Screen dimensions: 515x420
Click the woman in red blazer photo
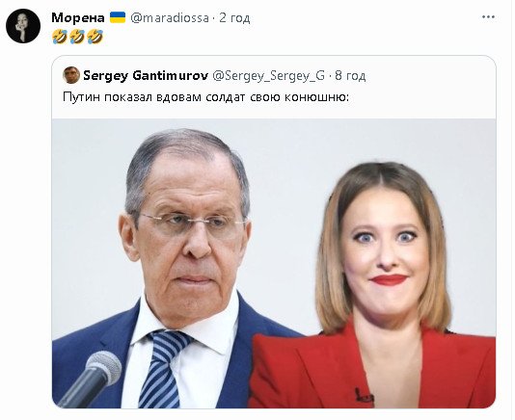[374, 285]
